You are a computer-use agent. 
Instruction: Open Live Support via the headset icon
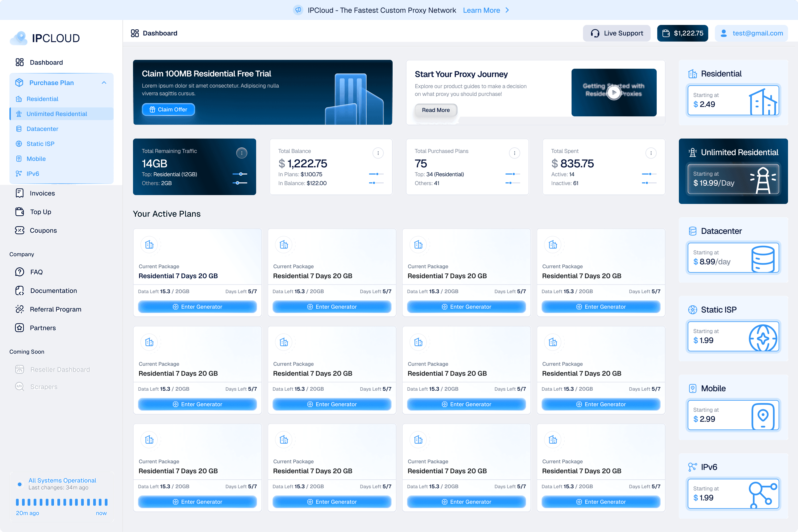pos(595,33)
